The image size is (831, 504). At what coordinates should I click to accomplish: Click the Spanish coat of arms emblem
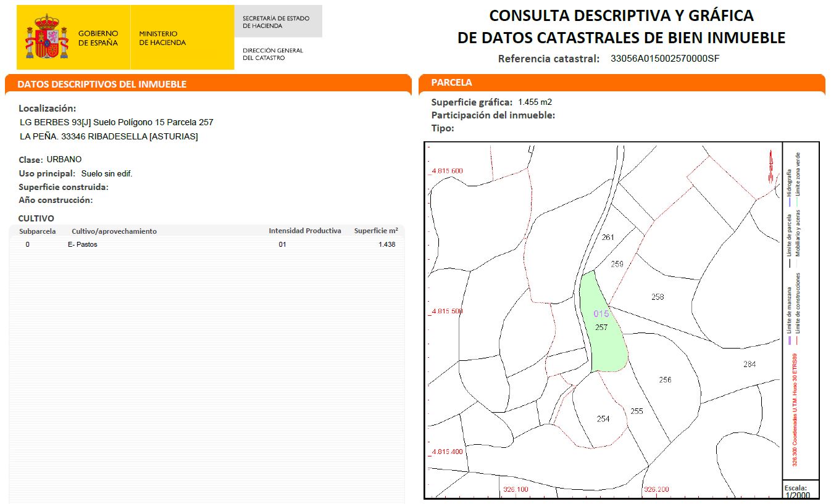coord(47,37)
